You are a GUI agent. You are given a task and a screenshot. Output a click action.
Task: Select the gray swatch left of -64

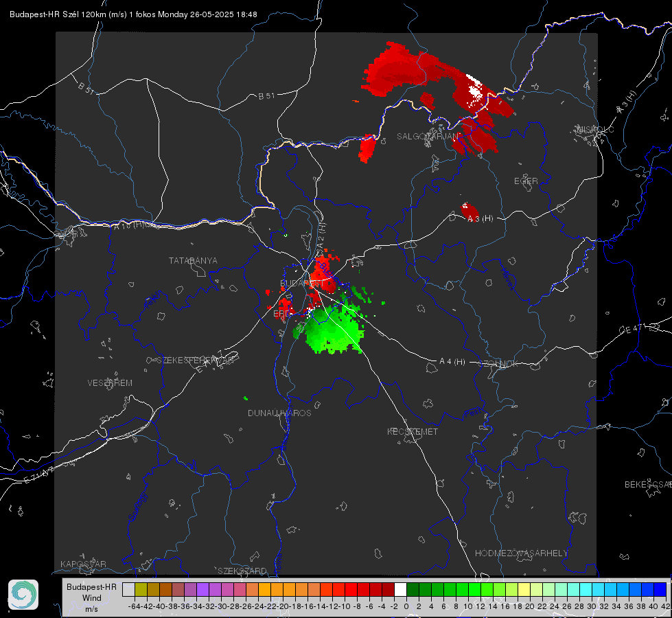click(x=128, y=590)
